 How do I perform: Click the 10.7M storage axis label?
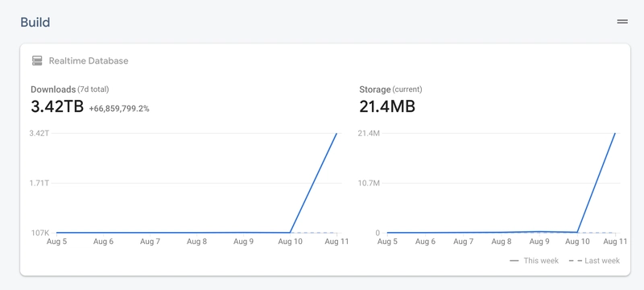click(369, 183)
